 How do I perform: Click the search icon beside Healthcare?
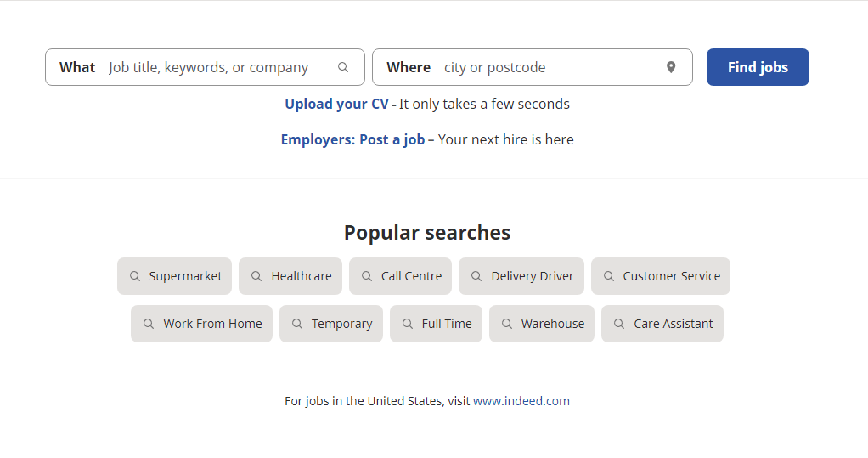(x=256, y=276)
